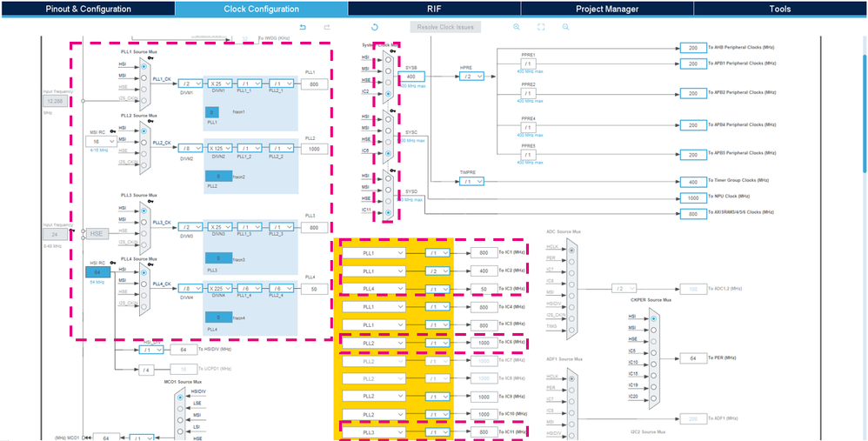Screen dimensions: 868x441
Task: Select HSI in the System Clock Mux
Action: 389,58
